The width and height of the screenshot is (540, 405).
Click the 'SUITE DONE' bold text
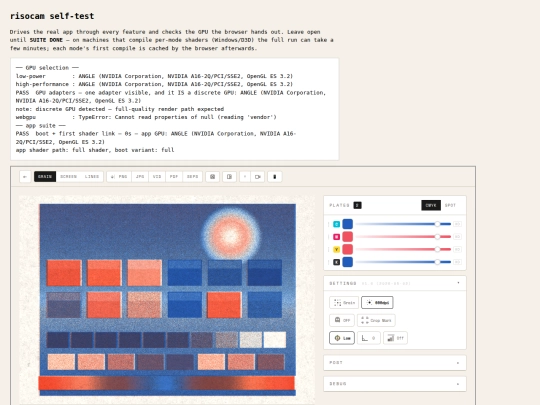[x=46, y=40]
